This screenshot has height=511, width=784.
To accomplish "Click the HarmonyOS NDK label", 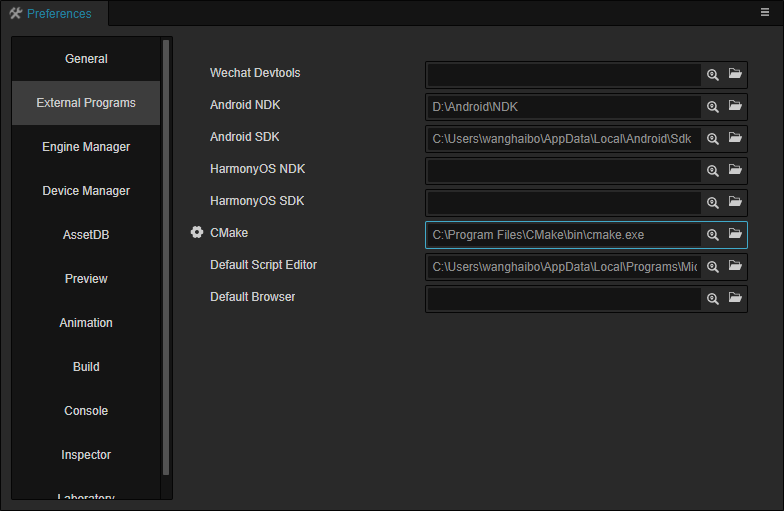I will click(258, 169).
